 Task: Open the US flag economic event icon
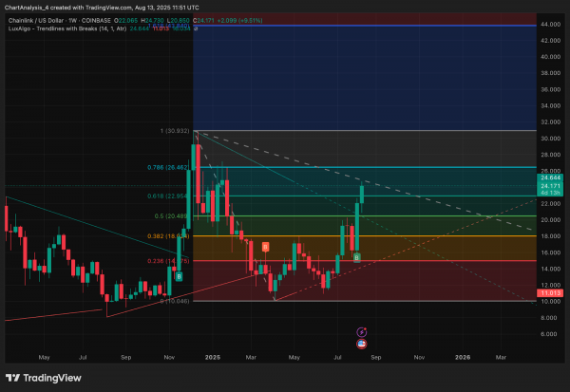361,344
